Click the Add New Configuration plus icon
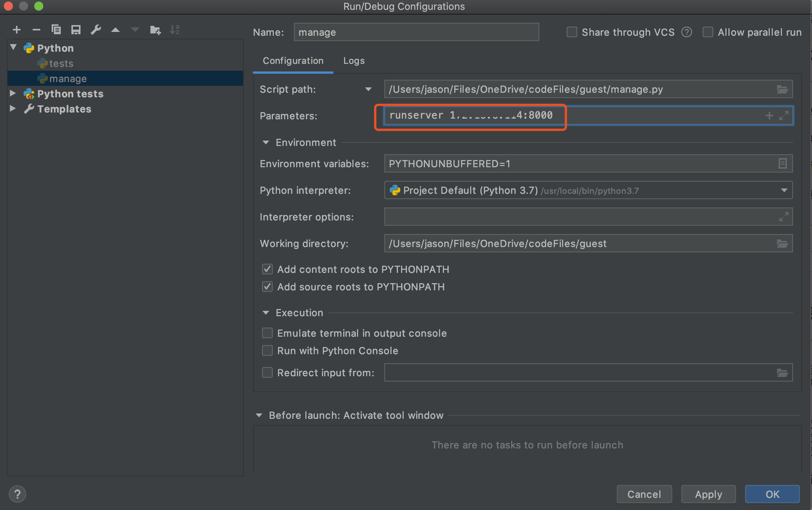812x510 pixels. click(x=17, y=30)
